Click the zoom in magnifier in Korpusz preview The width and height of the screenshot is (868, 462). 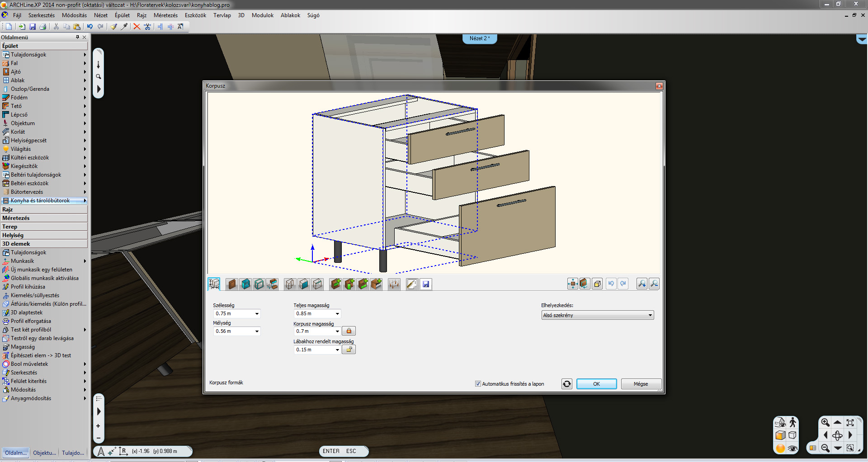coord(642,284)
